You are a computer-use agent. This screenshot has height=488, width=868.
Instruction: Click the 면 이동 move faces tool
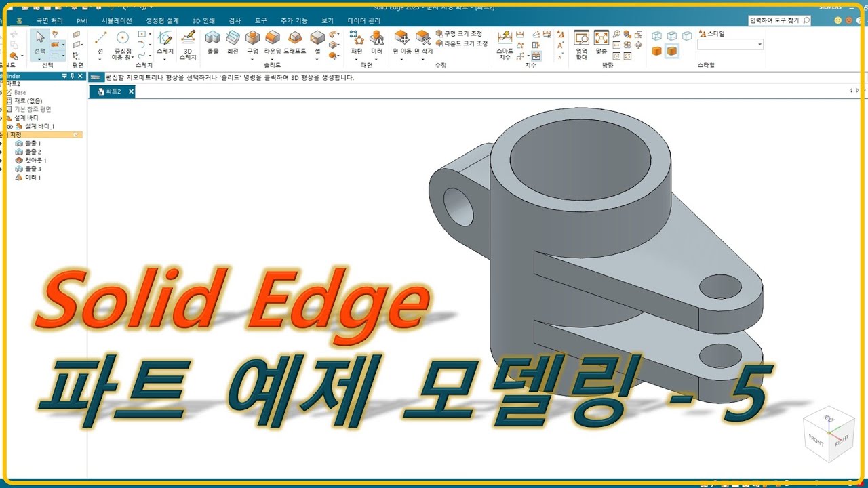point(402,42)
